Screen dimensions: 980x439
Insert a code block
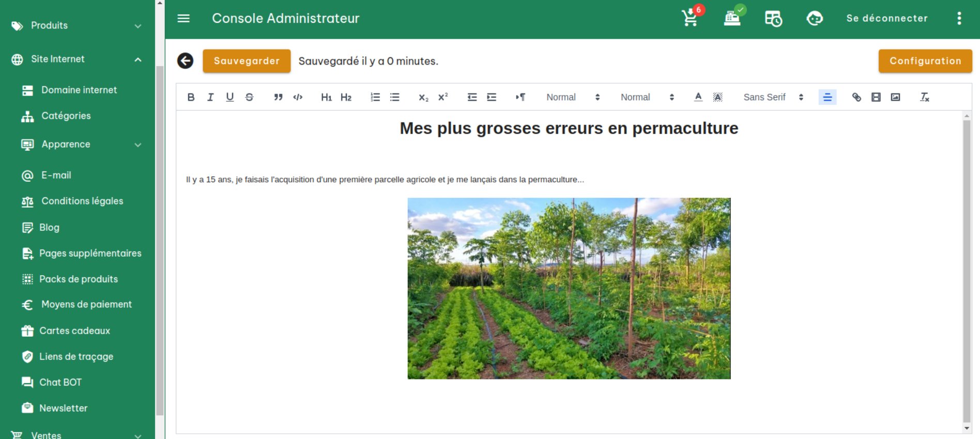[298, 97]
